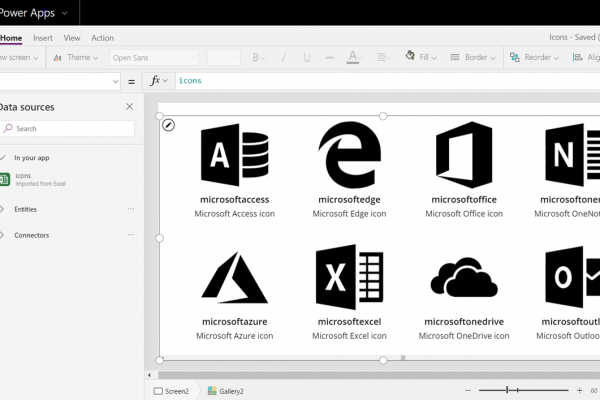Click the zoom in plus button
The width and height of the screenshot is (600, 400).
579,390
